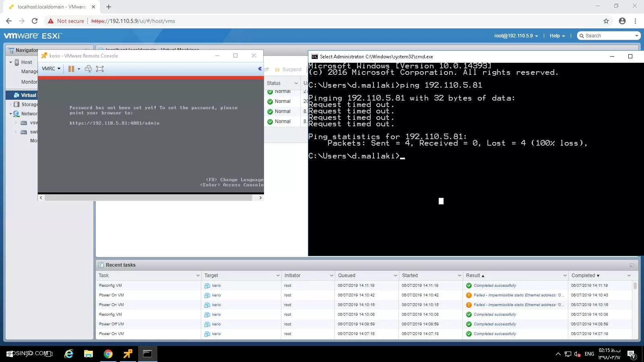
Task: Enter VMRC fullscreen mode icon
Action: click(x=100, y=69)
